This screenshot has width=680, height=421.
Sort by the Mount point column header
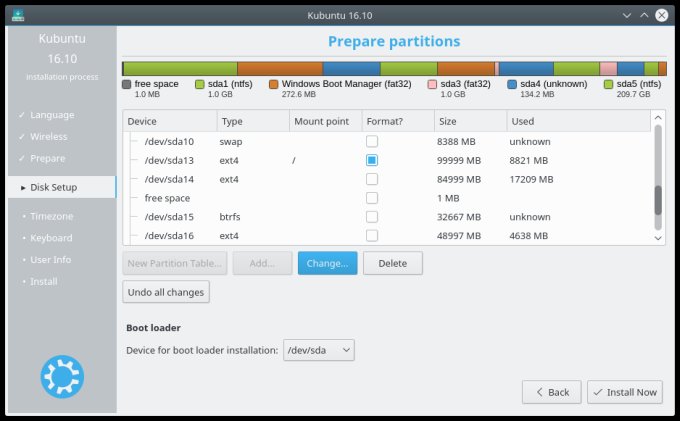[326, 121]
